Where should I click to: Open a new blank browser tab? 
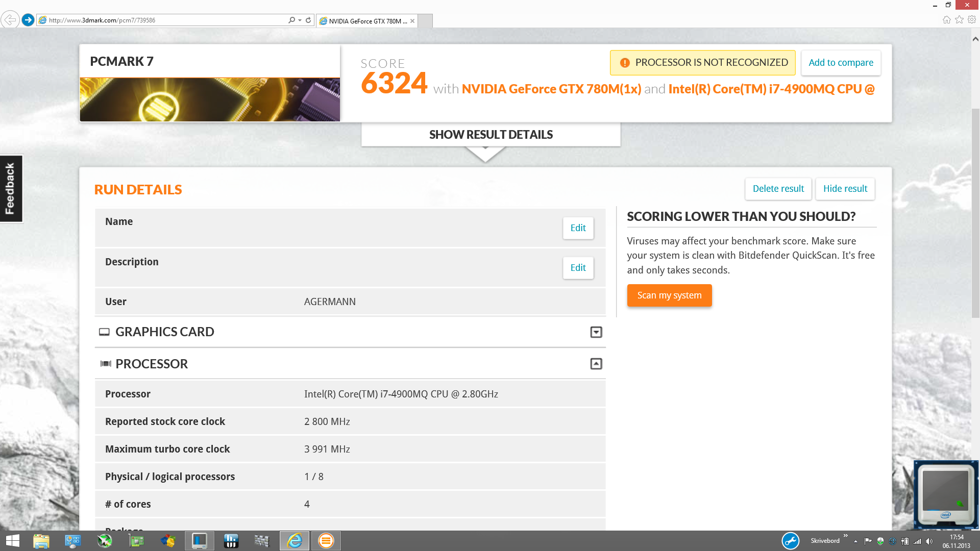pos(425,21)
